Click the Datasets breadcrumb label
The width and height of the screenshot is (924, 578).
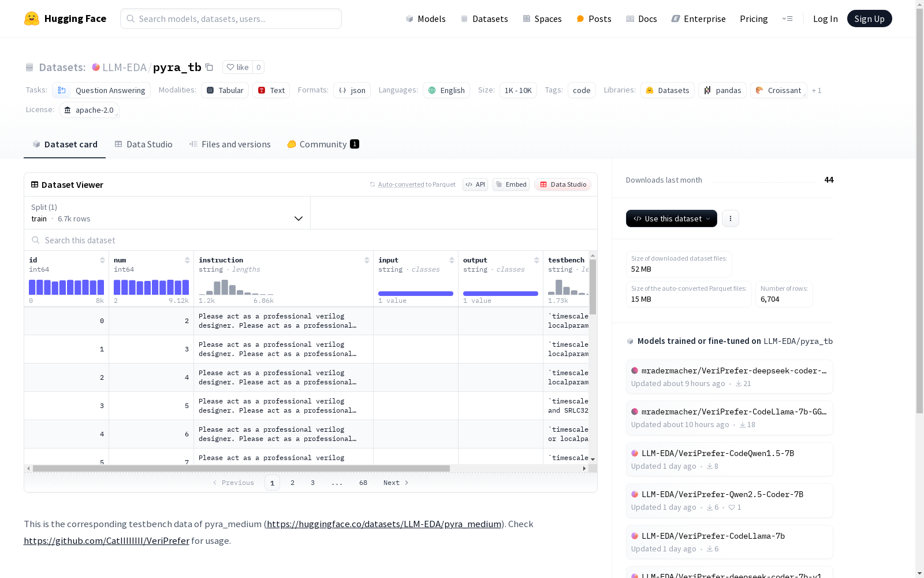click(x=62, y=67)
